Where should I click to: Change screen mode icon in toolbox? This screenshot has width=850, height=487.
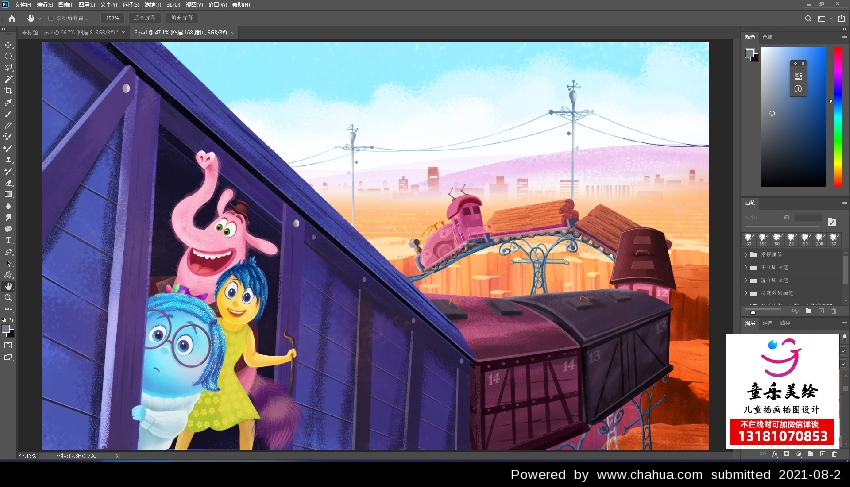pyautogui.click(x=8, y=357)
